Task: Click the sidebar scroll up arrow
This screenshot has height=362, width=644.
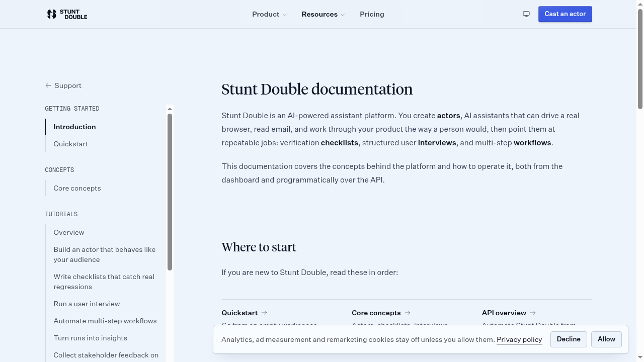Action: [x=170, y=109]
